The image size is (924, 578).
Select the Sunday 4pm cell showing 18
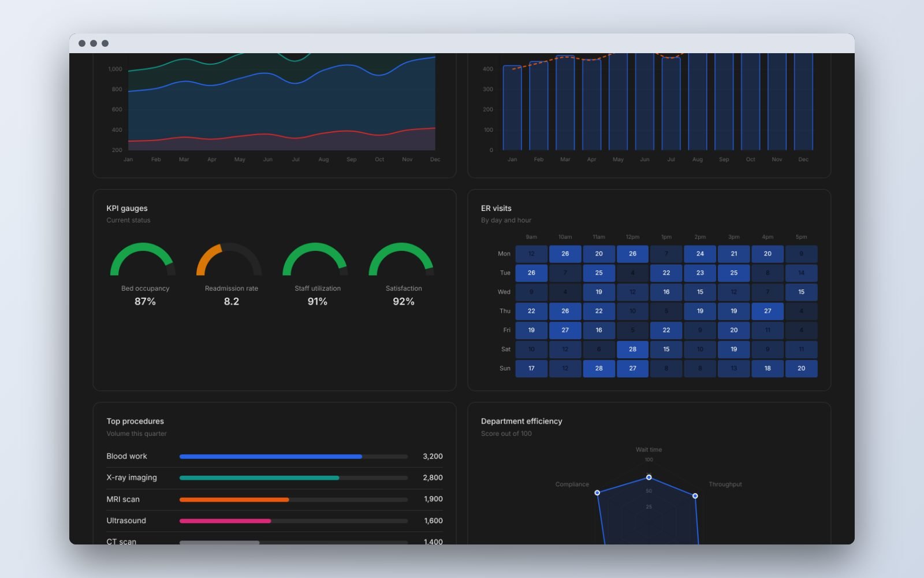point(767,368)
